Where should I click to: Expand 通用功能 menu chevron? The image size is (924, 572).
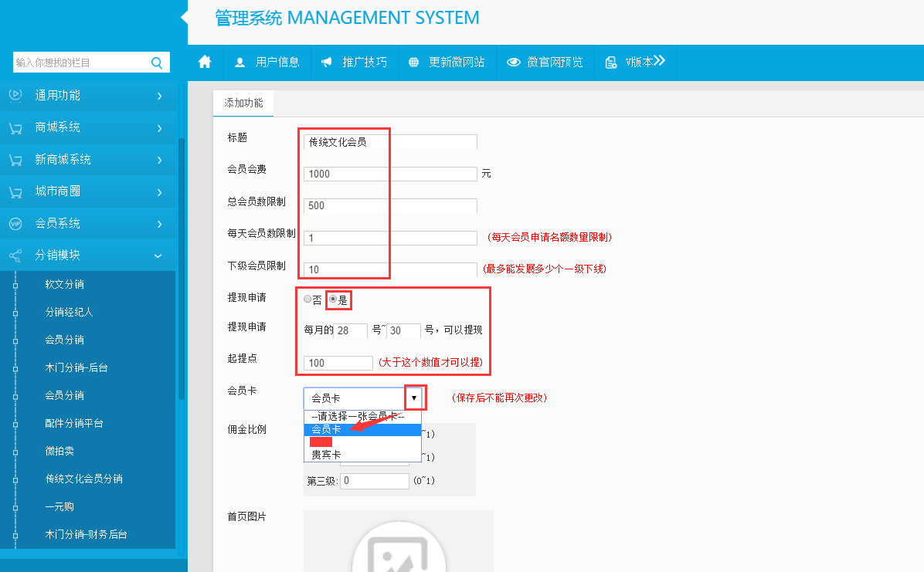coord(160,96)
